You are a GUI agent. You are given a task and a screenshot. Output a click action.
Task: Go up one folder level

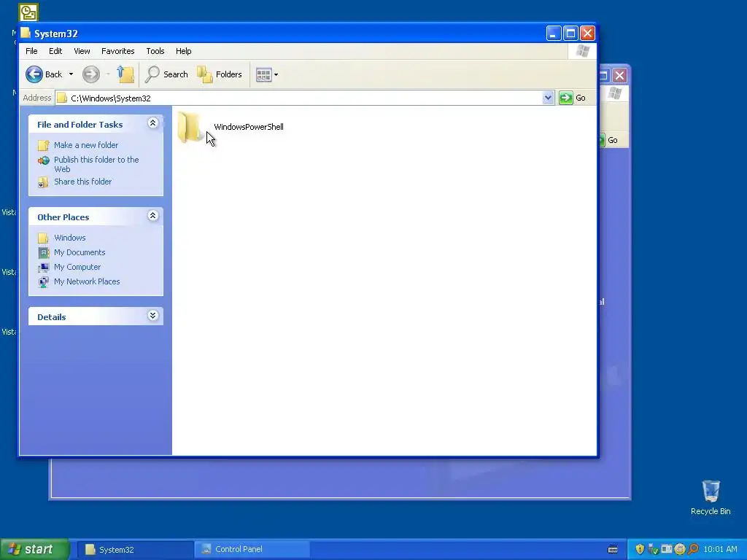click(x=125, y=74)
